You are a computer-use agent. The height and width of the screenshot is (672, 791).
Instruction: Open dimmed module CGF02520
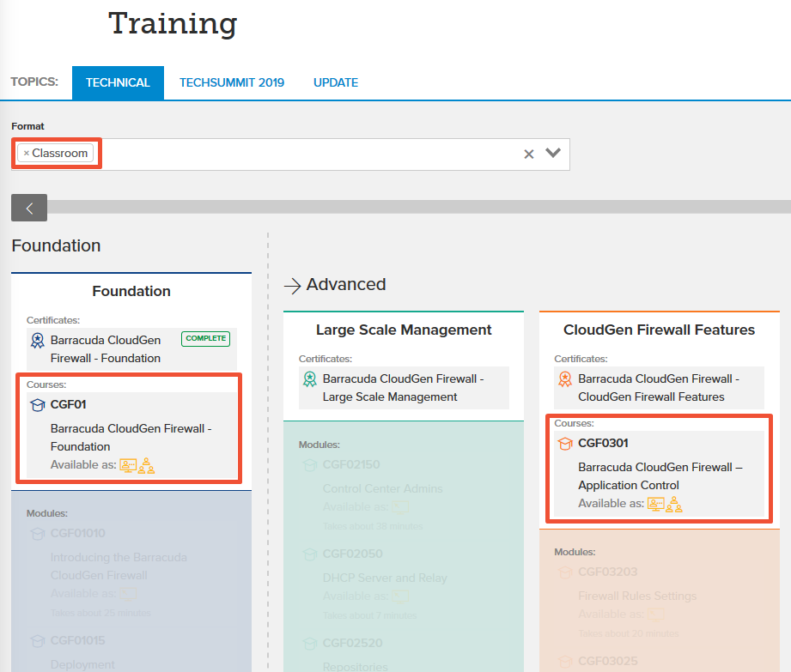pyautogui.click(x=353, y=644)
